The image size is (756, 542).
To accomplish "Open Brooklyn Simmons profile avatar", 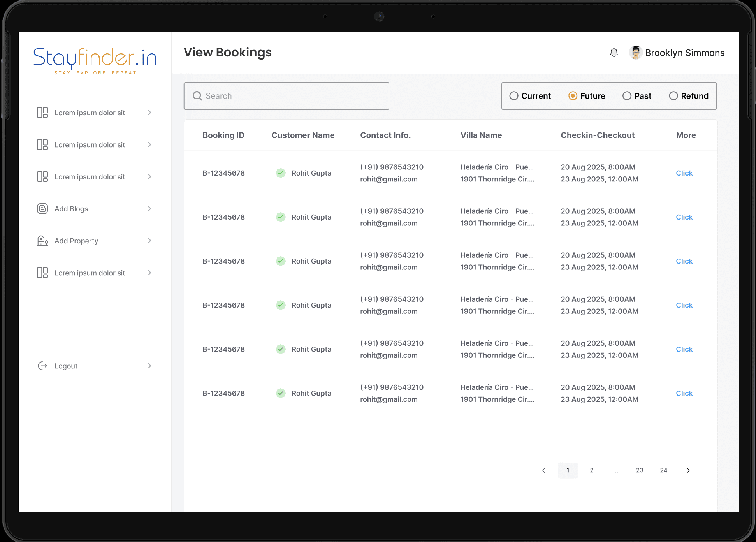I will pyautogui.click(x=635, y=53).
